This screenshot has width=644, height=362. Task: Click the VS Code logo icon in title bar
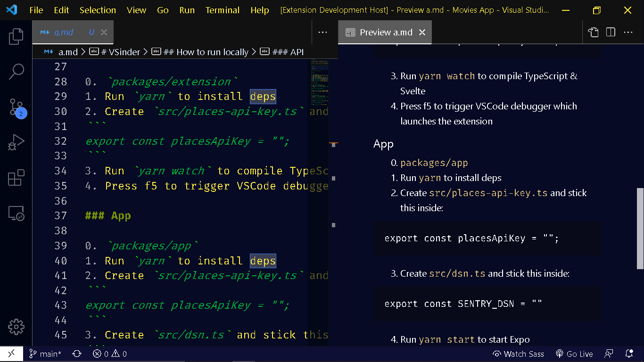(11, 10)
